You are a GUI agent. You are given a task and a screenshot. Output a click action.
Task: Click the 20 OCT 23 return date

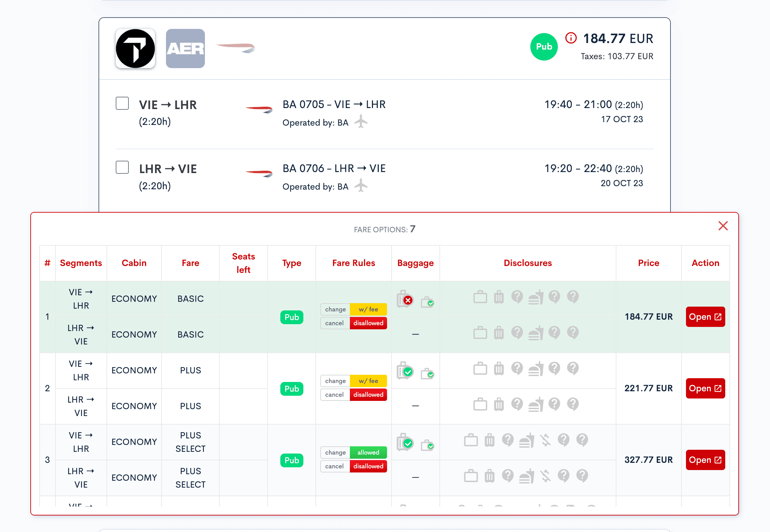point(622,183)
